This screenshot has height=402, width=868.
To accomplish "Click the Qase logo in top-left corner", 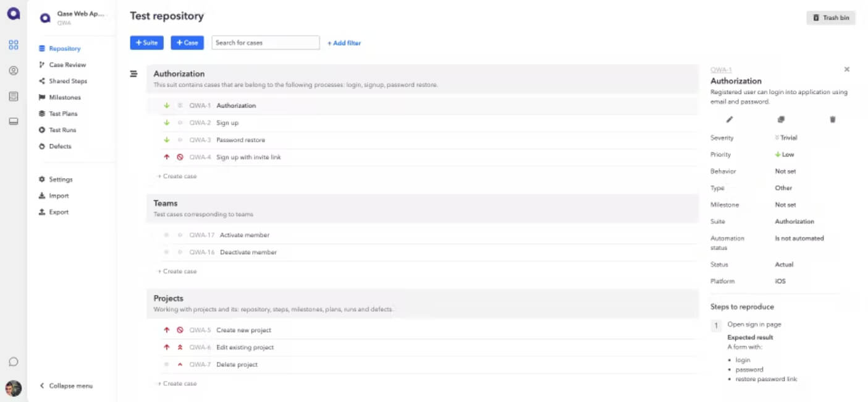I will [13, 14].
